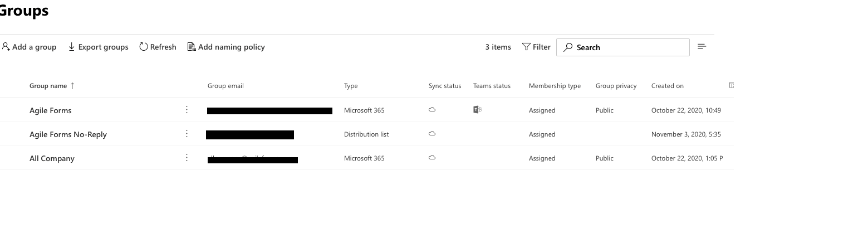Sort by Group name column header
Viewport: 868px width, 233px height.
(x=48, y=86)
